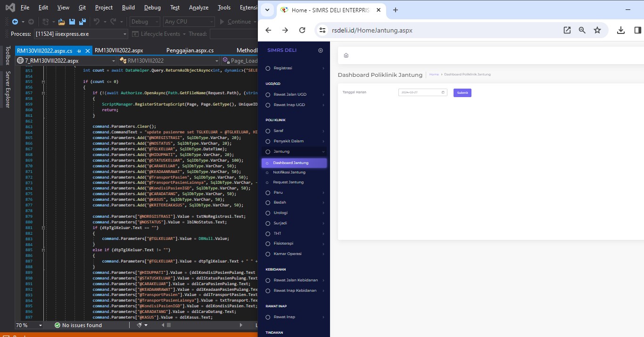Open the 7_RM130VIII2022.aspx project dropdown
Viewport: 644px width, 337px height.
(x=66, y=61)
